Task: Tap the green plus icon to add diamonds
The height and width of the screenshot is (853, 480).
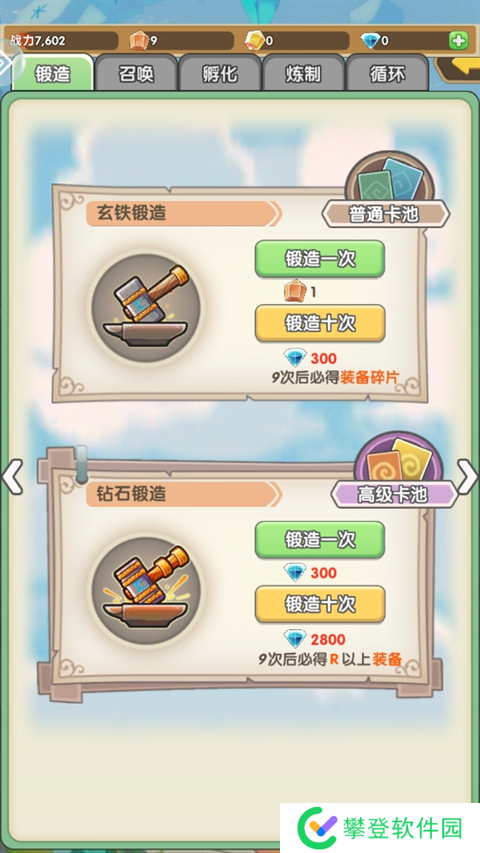Action: tap(458, 40)
